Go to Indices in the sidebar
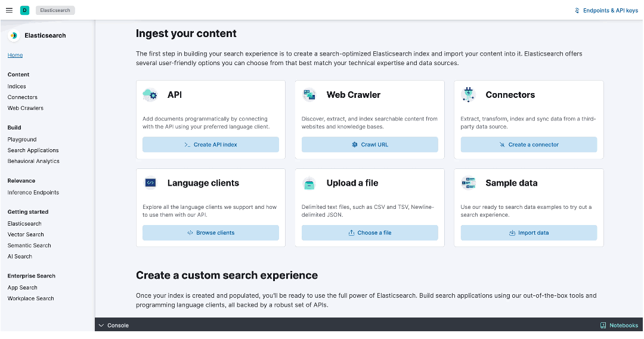Screen dimensions: 644x339 click(x=17, y=87)
